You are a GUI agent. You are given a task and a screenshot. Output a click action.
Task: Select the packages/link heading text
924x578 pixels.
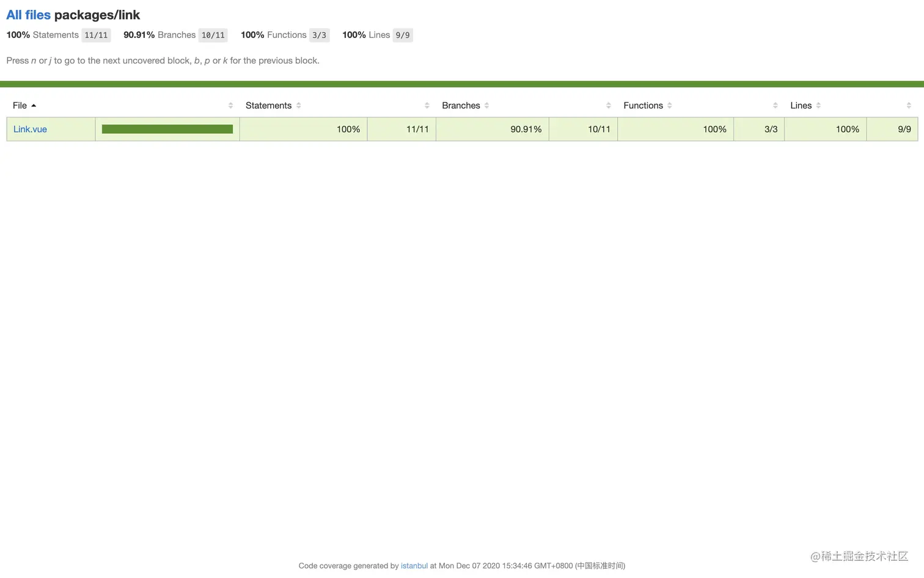tap(97, 15)
